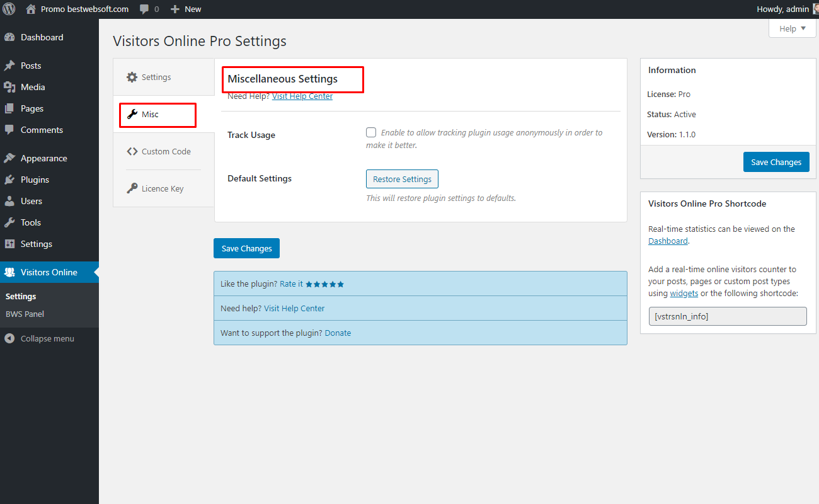Click the [vstrsnln_info] shortcode field
Screen dimensions: 819x504
click(x=728, y=316)
